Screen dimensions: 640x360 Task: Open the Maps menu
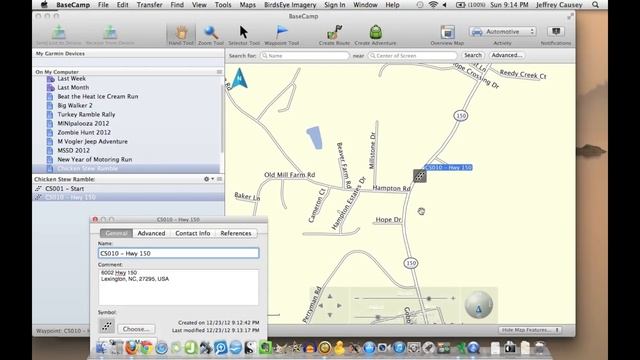click(x=247, y=5)
